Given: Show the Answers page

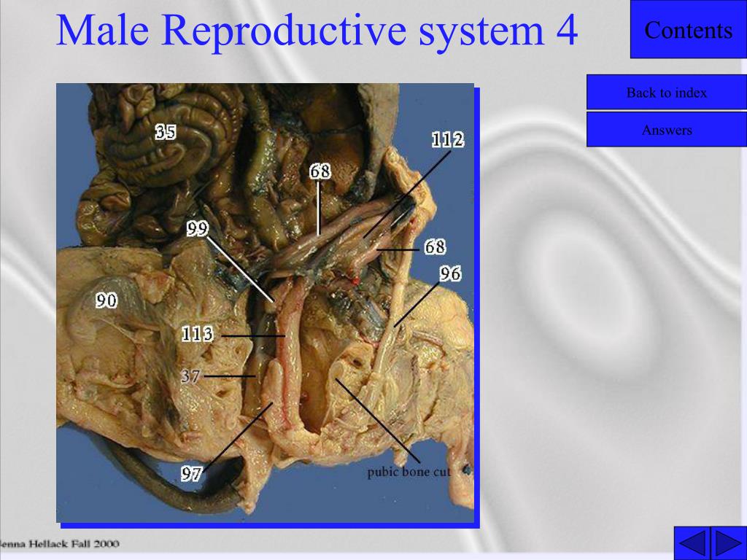Looking at the screenshot, I should [667, 130].
